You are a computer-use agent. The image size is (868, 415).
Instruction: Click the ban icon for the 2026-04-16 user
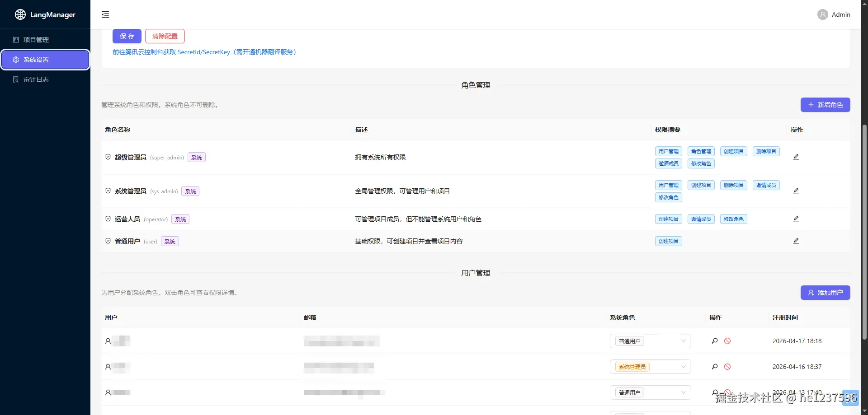(x=727, y=367)
